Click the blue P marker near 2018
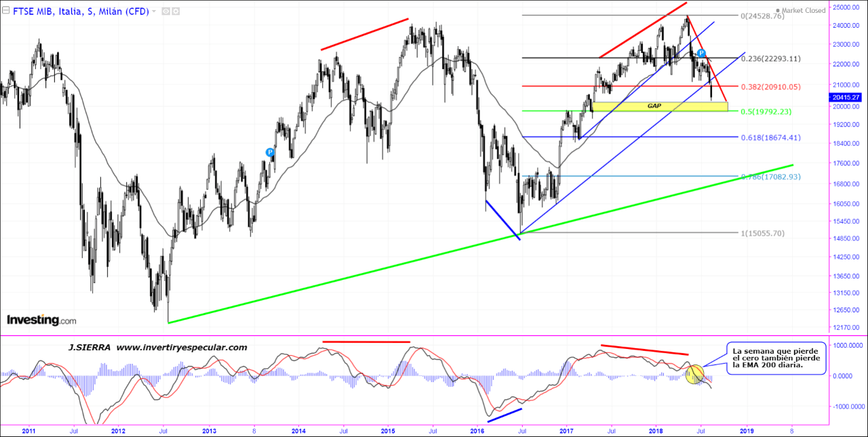 (702, 53)
